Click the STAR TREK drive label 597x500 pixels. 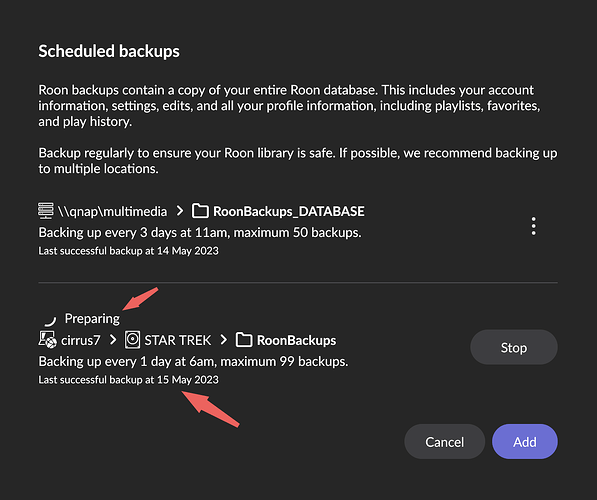pos(177,340)
